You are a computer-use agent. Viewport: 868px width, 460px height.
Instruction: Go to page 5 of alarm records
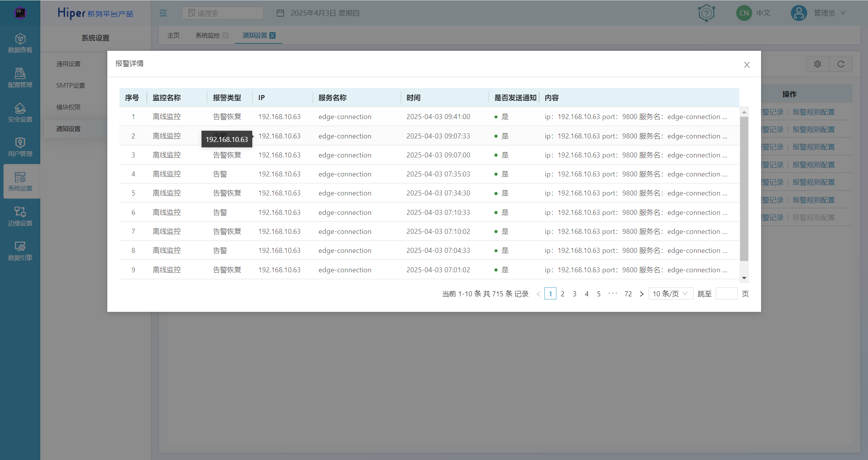599,294
